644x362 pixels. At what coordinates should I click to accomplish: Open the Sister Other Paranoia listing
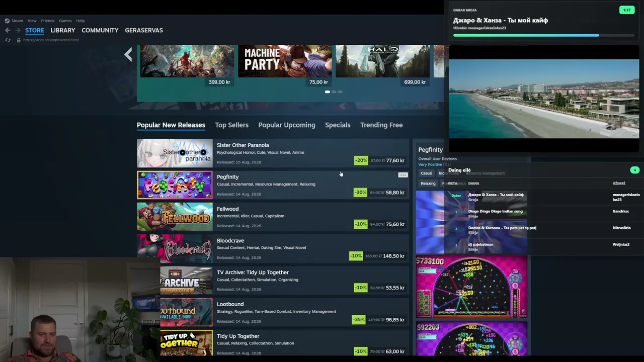(273, 153)
